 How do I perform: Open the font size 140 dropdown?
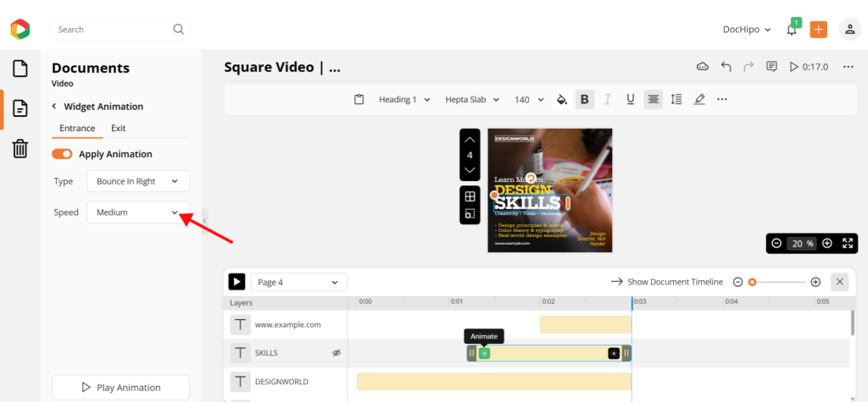(529, 100)
